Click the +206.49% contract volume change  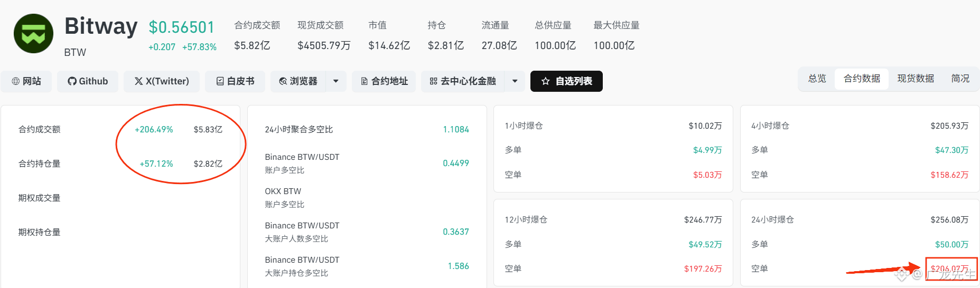[x=154, y=130]
